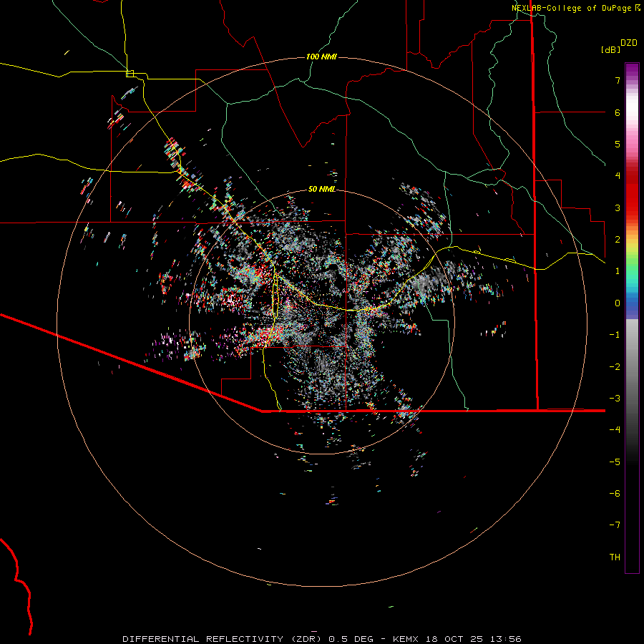The height and width of the screenshot is (644, 644).
Task: Click the 100 NMI range ring label
Action: click(x=321, y=57)
